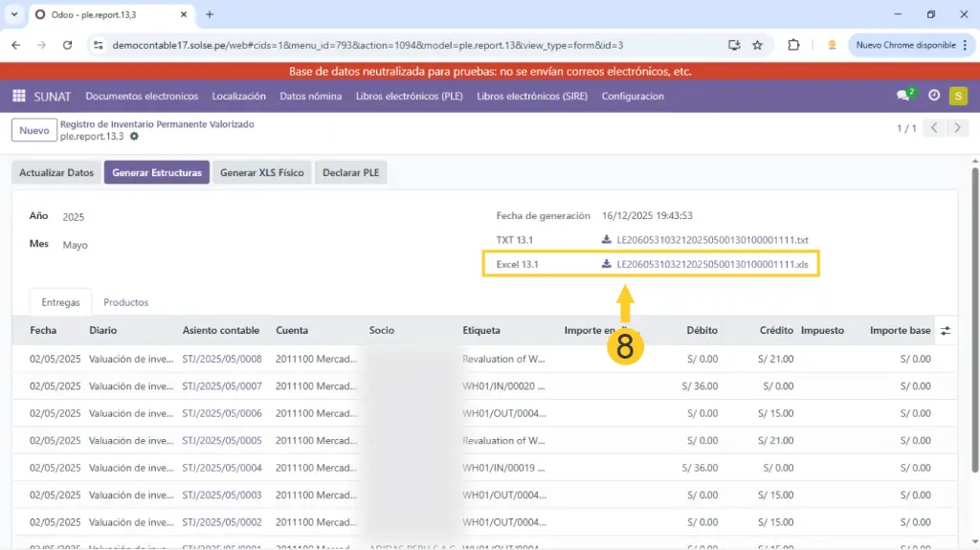Click the column settings icon in table header
The height and width of the screenshot is (550, 980).
946,331
